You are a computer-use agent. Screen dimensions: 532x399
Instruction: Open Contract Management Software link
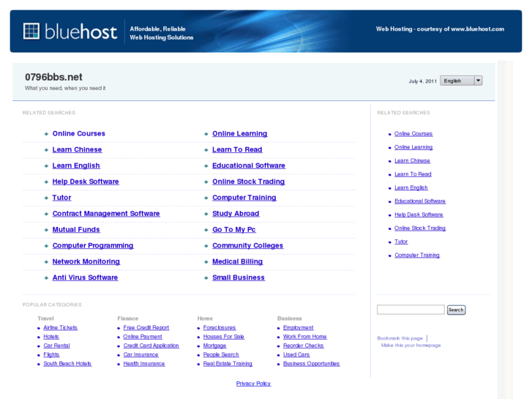[x=106, y=214]
